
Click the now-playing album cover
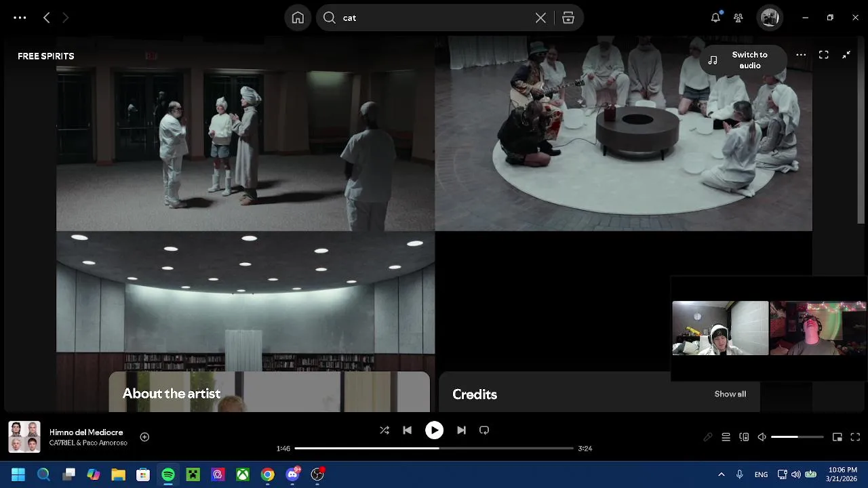click(24, 437)
